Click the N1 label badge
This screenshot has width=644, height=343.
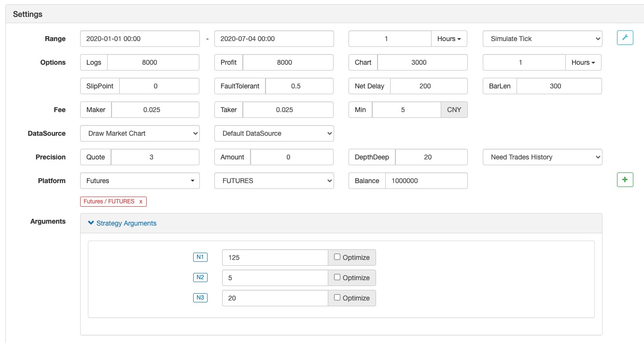200,257
